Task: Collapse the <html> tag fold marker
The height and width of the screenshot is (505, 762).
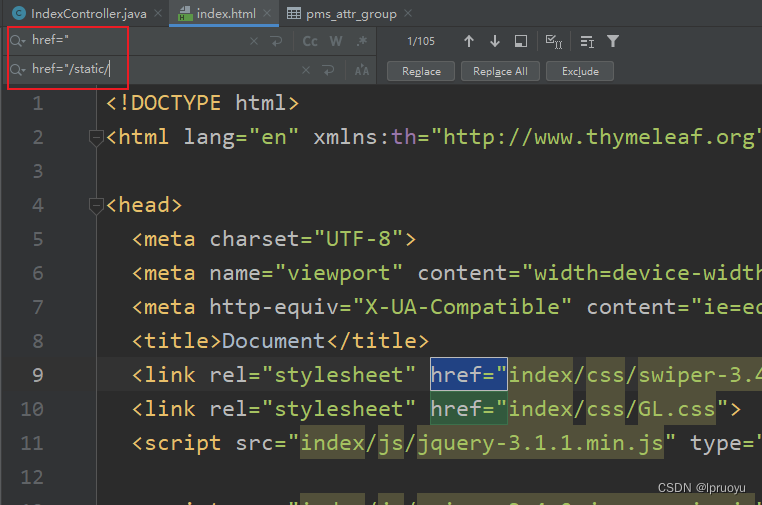Action: [x=96, y=138]
